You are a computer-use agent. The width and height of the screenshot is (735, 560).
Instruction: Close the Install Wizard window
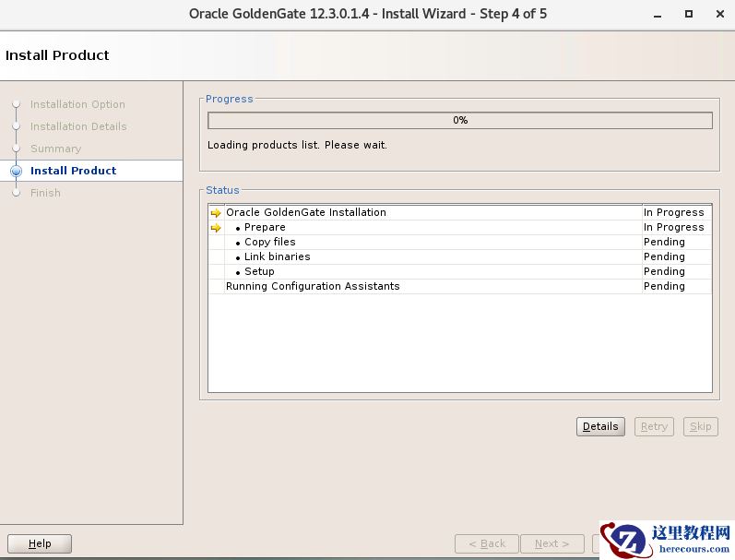tap(720, 14)
